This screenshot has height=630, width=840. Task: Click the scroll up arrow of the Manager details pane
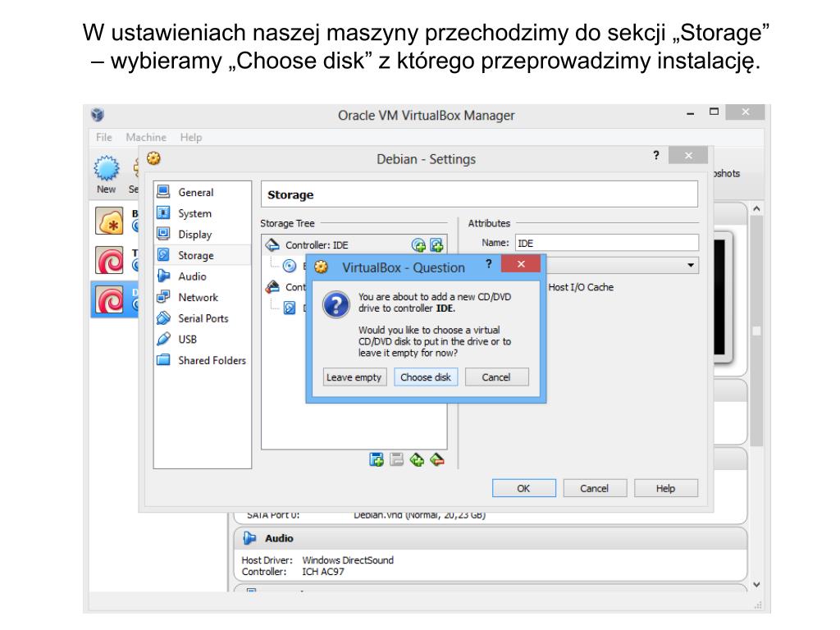tap(756, 208)
